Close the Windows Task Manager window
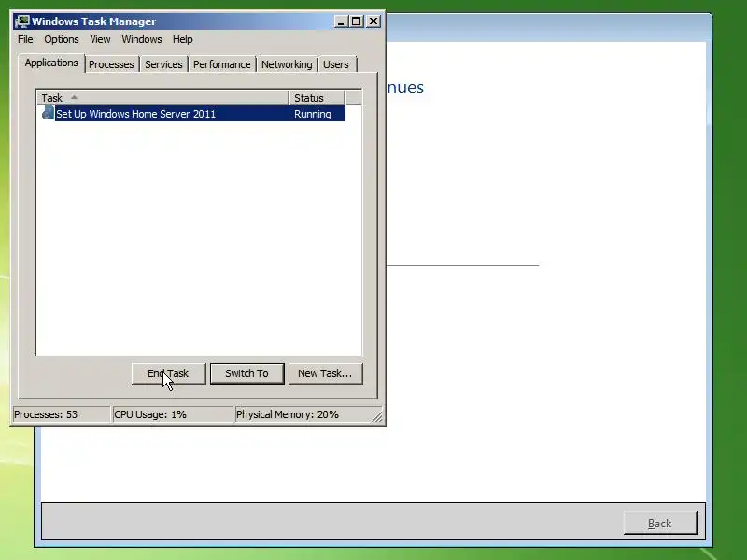 [373, 21]
